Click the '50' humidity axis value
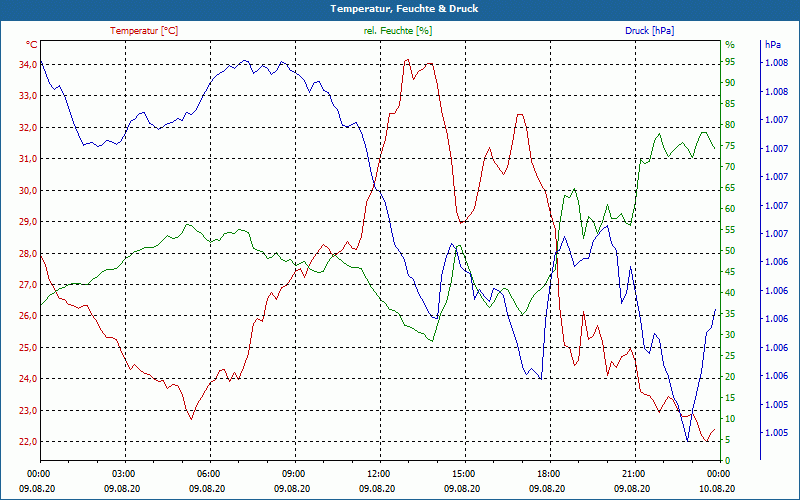The image size is (800, 500). pyautogui.click(x=730, y=251)
